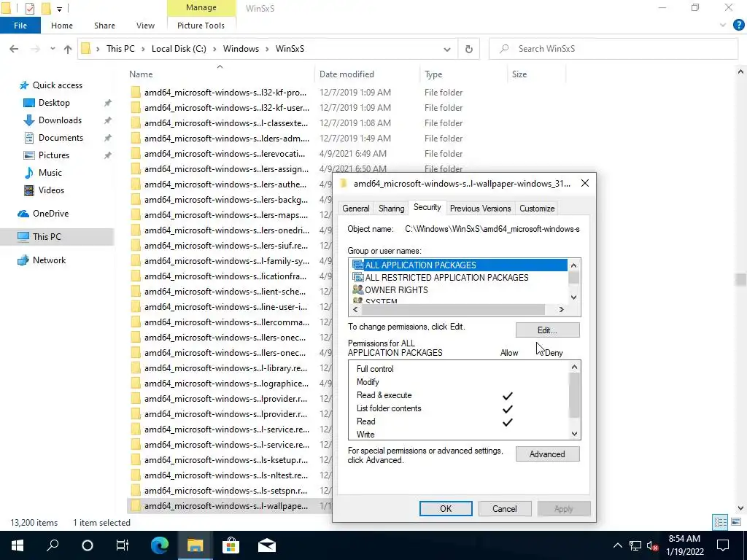Show hidden system tray icons
Viewport: 747px width, 560px height.
click(x=617, y=545)
